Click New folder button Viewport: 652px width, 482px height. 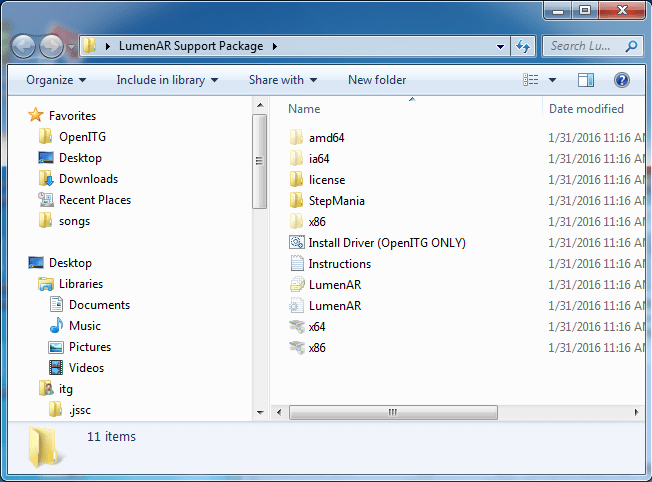pos(377,80)
